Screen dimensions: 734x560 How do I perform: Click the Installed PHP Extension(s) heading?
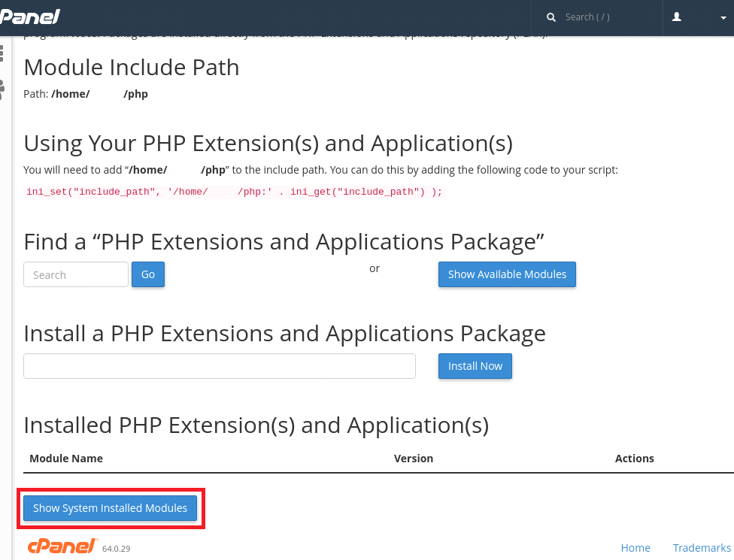[x=256, y=425]
